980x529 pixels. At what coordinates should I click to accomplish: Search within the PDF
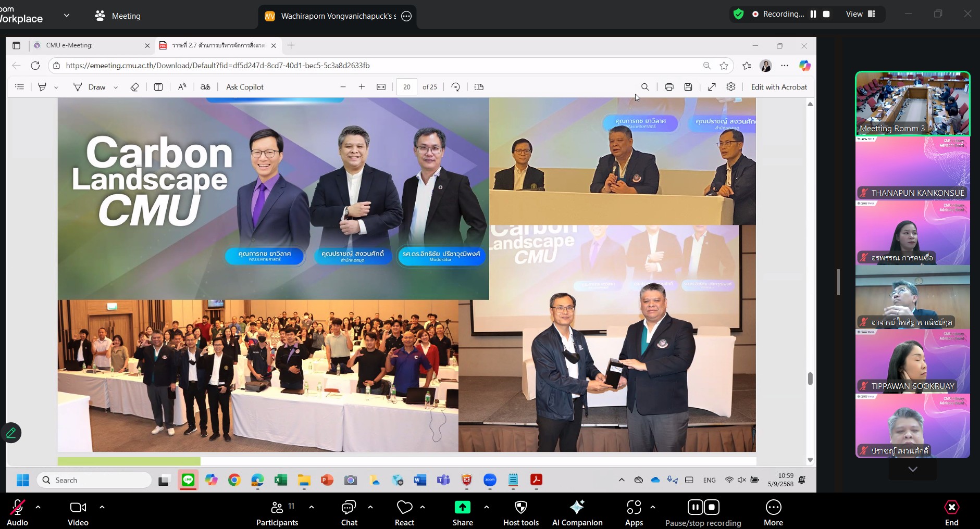point(645,87)
